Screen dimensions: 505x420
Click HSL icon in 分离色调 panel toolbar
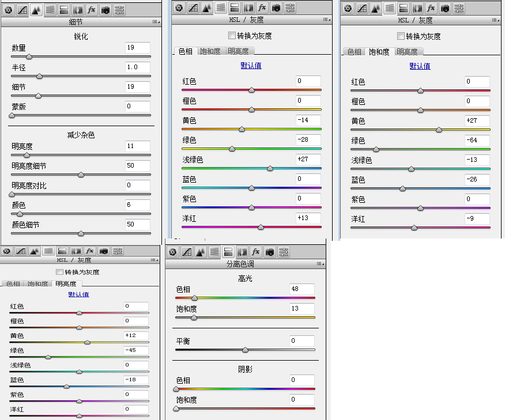pos(214,252)
